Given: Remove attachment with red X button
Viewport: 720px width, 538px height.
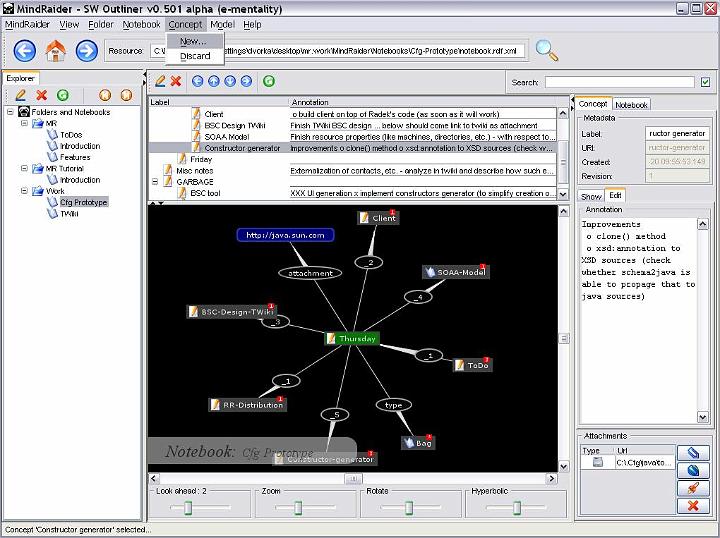Looking at the screenshot, I should 693,505.
